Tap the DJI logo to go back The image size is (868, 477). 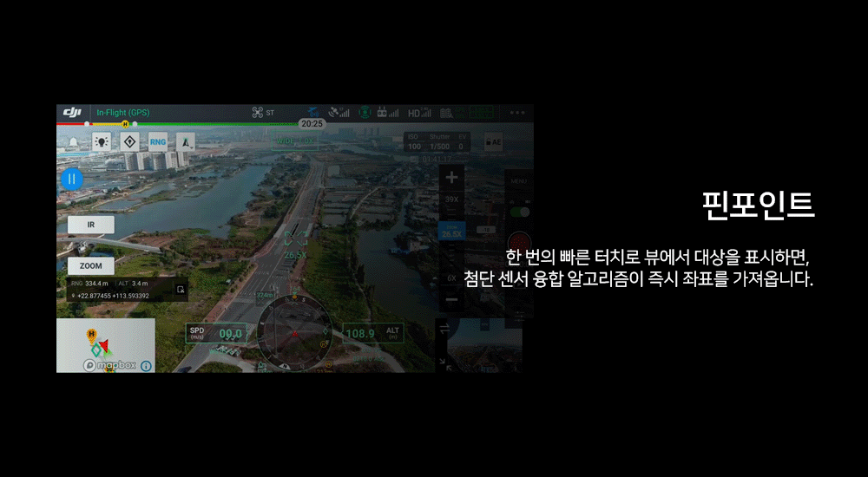point(72,113)
